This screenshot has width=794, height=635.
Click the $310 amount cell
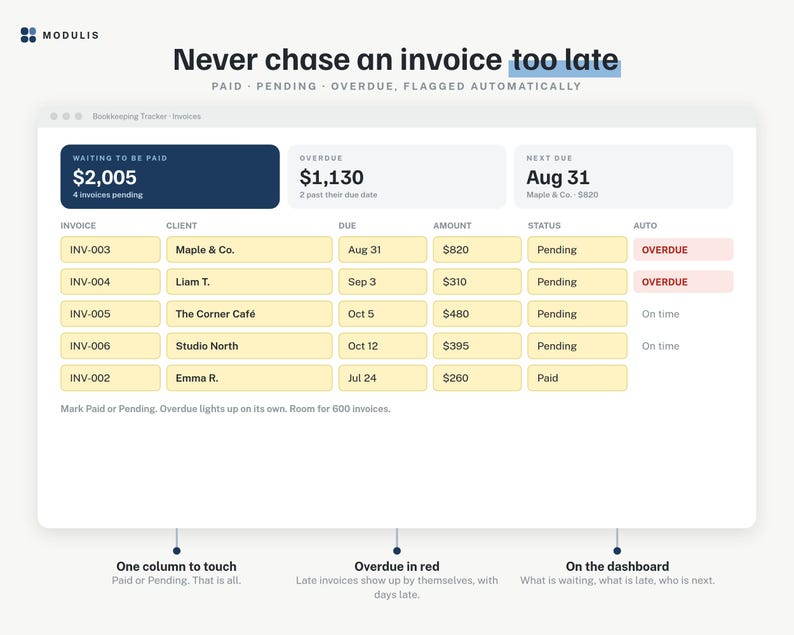(x=477, y=282)
